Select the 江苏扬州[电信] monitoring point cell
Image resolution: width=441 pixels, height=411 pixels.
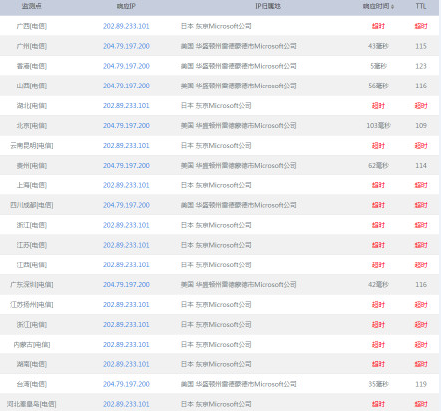32,305
